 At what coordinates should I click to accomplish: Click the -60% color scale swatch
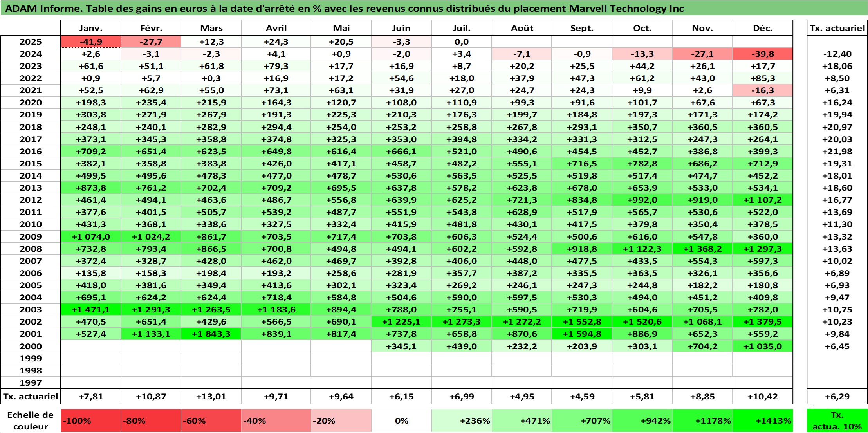pos(211,420)
